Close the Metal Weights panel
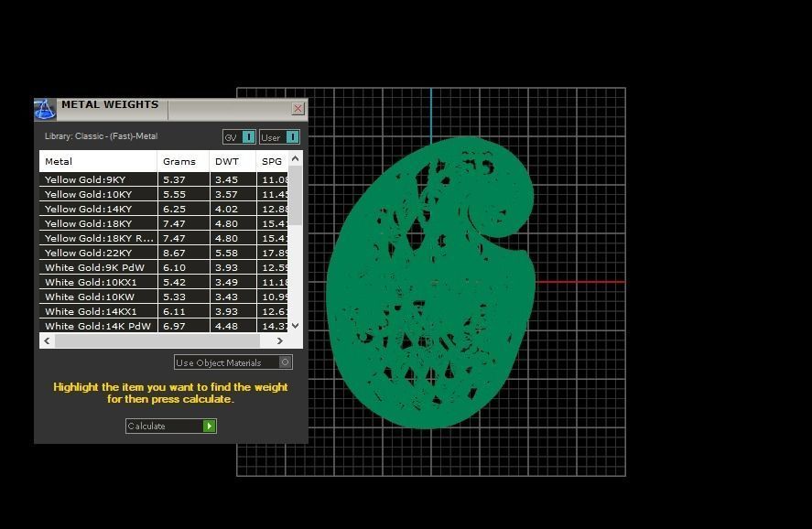 (x=298, y=108)
